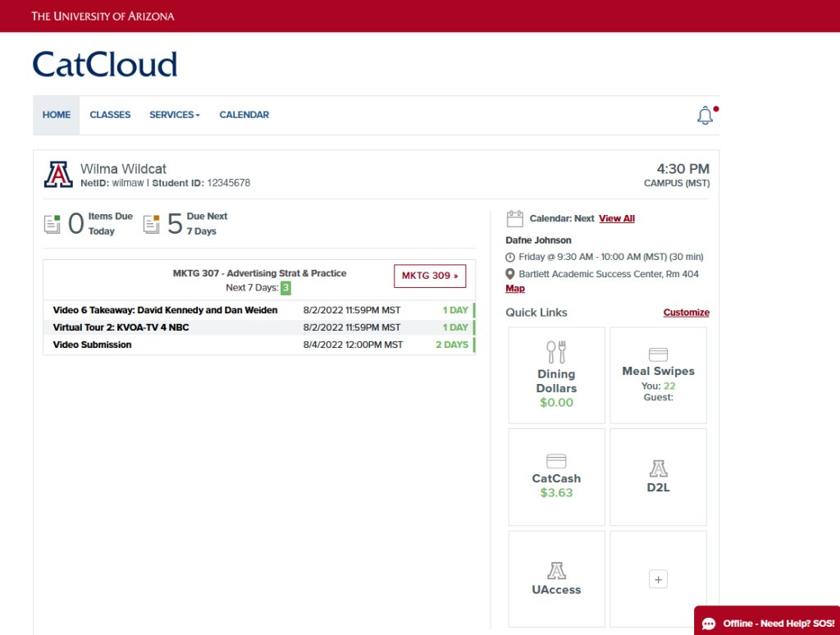Expand the Services dropdown menu
The width and height of the screenshot is (840, 635).
click(x=174, y=115)
